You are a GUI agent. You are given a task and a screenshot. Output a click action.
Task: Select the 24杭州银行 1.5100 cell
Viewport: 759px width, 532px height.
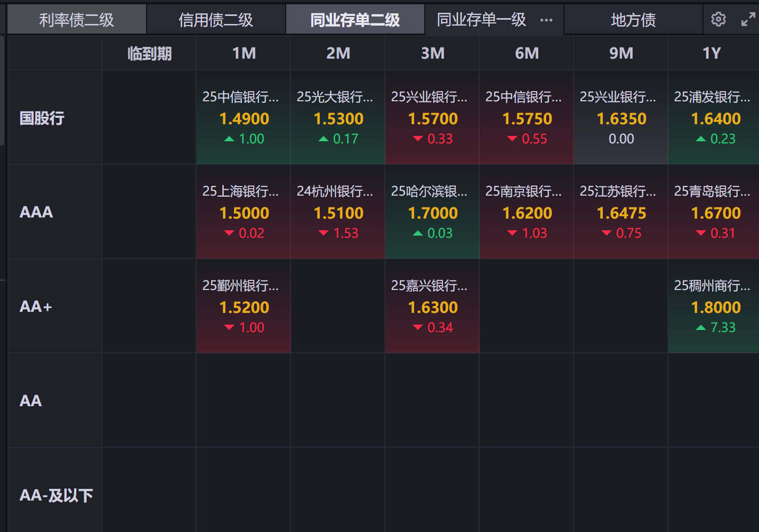tap(338, 212)
